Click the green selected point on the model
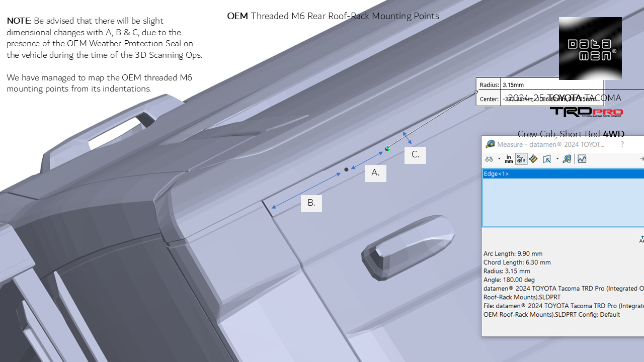The height and width of the screenshot is (362, 644). click(387, 148)
